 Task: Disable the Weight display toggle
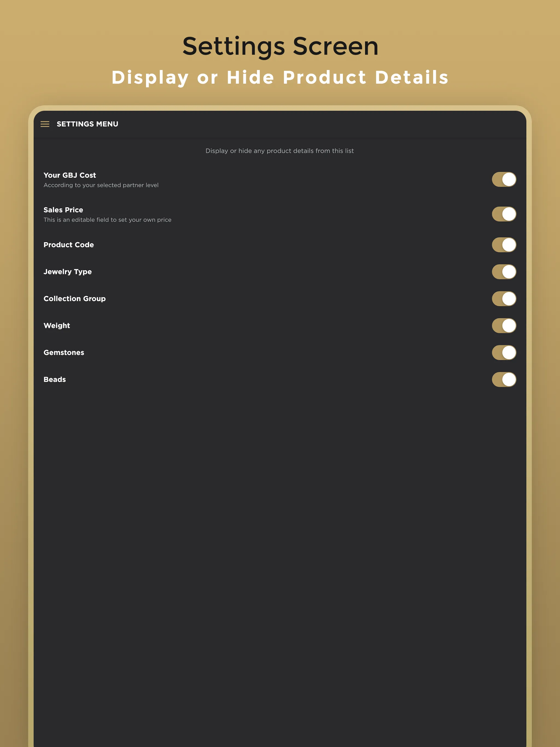click(x=503, y=325)
